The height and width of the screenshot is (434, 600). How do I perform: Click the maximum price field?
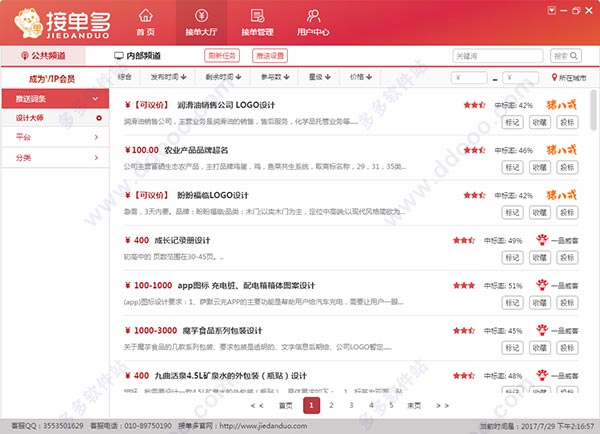(520, 78)
